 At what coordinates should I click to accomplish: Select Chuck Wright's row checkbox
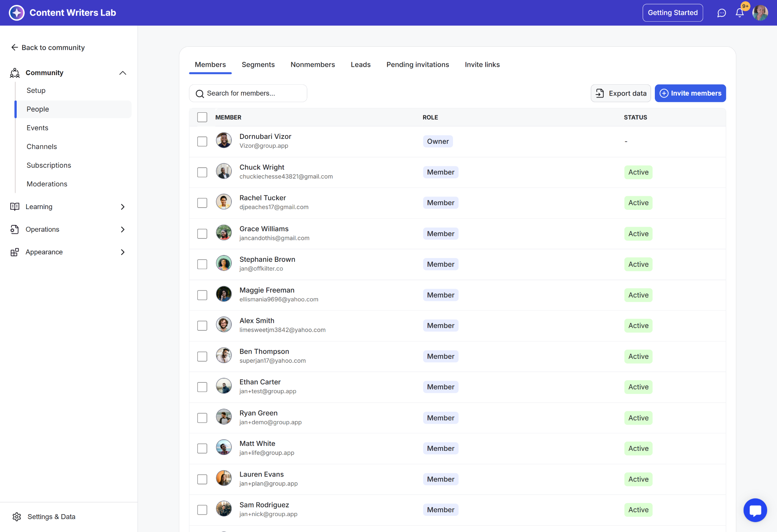click(202, 172)
